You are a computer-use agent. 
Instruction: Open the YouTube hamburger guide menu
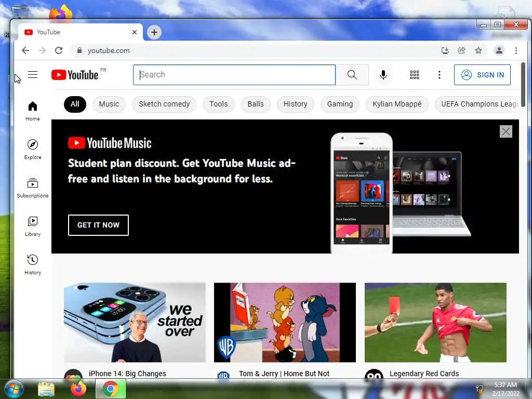[33, 75]
